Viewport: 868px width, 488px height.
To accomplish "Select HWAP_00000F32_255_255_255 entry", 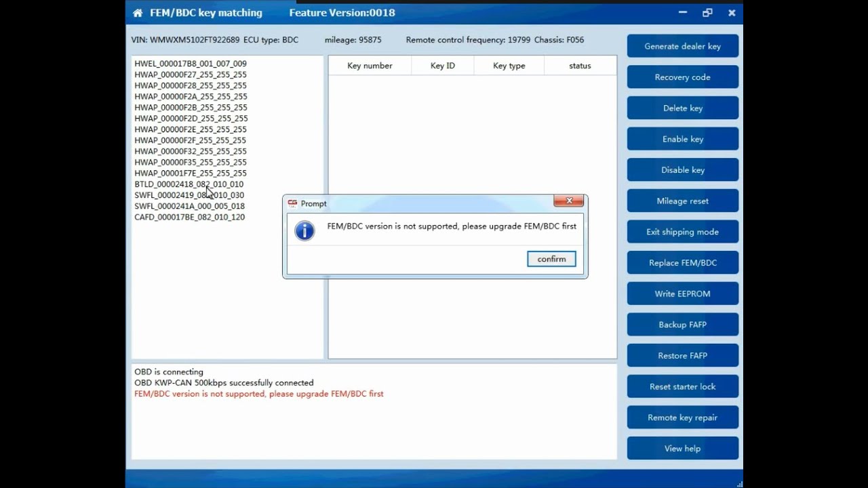I will (x=191, y=151).
